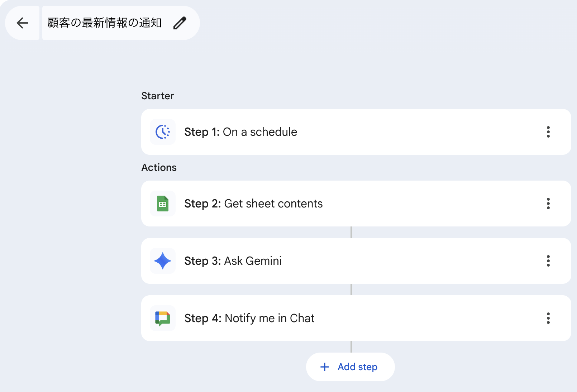This screenshot has width=577, height=392.
Task: Expand Step 3 Ask Gemini kebab menu
Action: pos(548,261)
